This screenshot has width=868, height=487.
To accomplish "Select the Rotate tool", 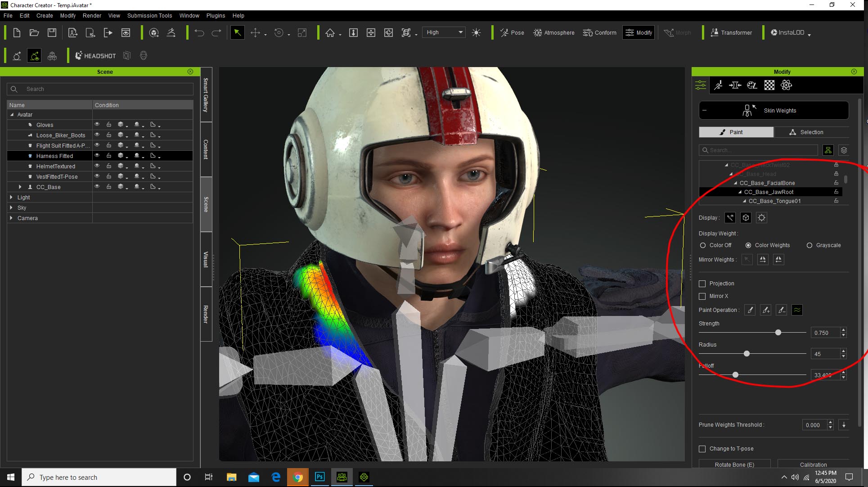I will (279, 32).
